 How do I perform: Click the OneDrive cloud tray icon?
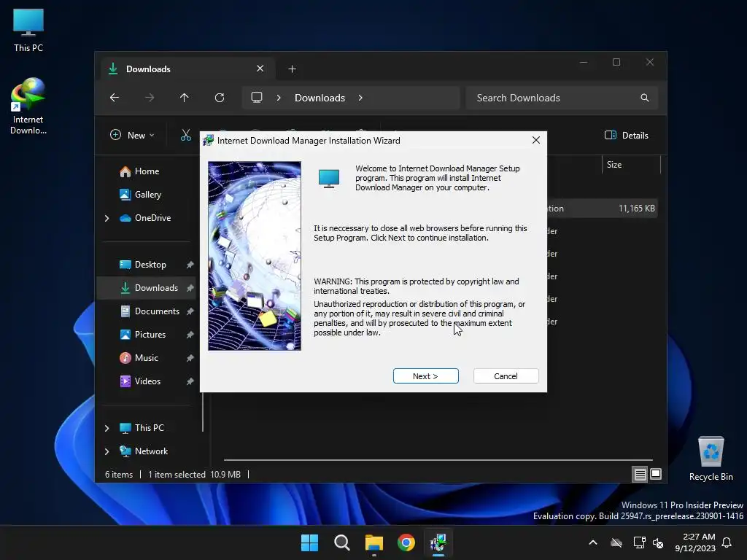(616, 542)
